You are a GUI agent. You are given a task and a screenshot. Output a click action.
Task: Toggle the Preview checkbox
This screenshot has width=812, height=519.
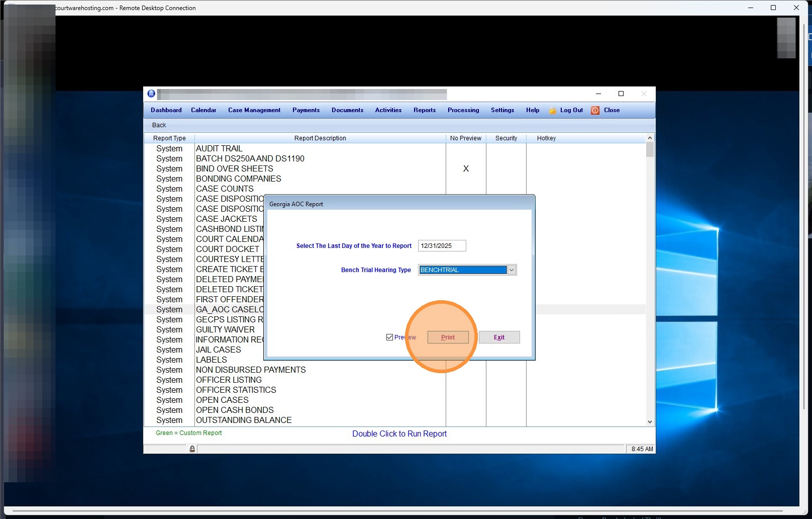tap(389, 337)
